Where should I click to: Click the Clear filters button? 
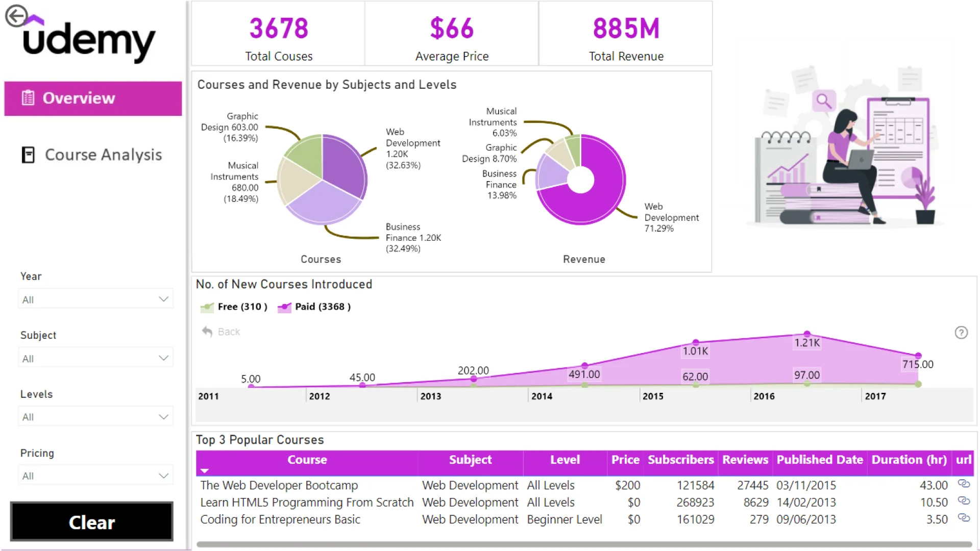(92, 522)
